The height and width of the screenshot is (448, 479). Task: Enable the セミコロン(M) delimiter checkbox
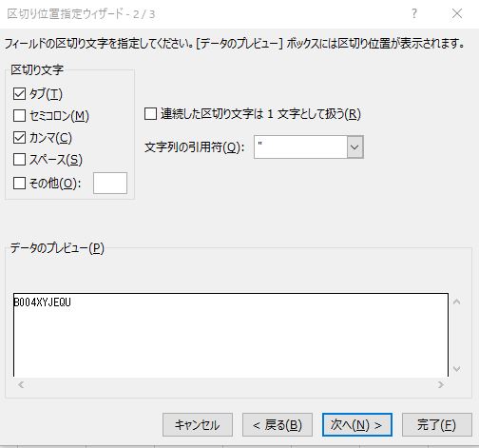pyautogui.click(x=19, y=116)
